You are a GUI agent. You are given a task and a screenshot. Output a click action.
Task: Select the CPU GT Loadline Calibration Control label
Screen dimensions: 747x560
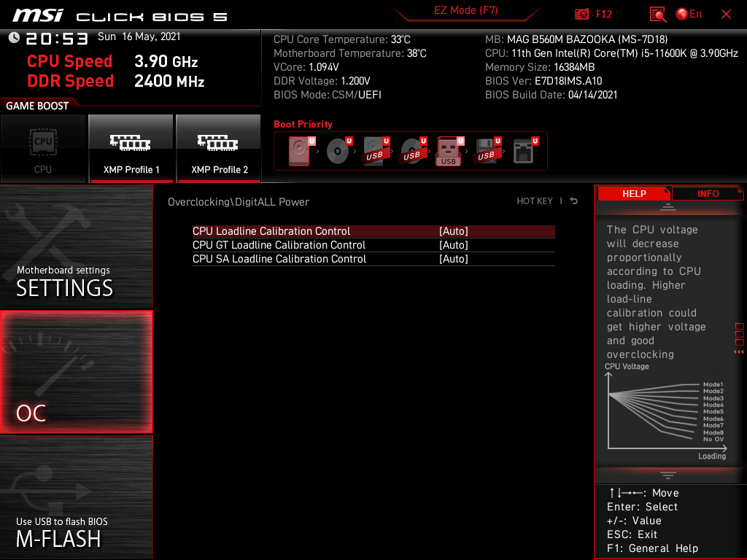[279, 245]
